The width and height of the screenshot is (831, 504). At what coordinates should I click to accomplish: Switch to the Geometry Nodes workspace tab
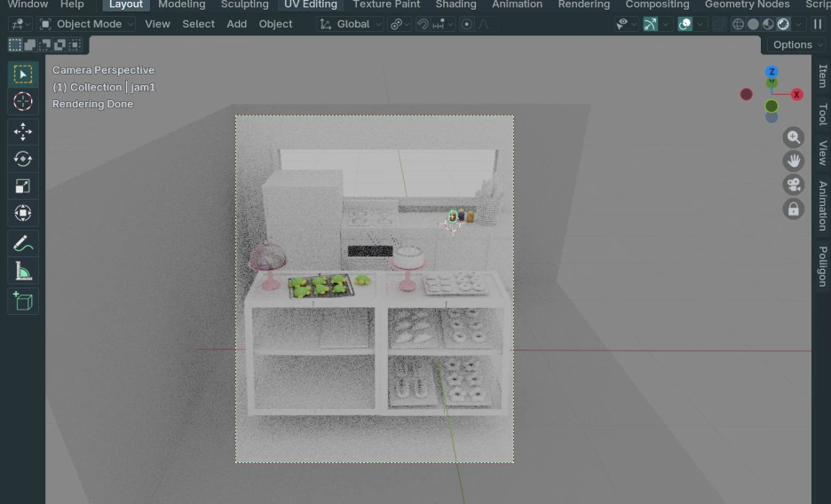click(747, 4)
